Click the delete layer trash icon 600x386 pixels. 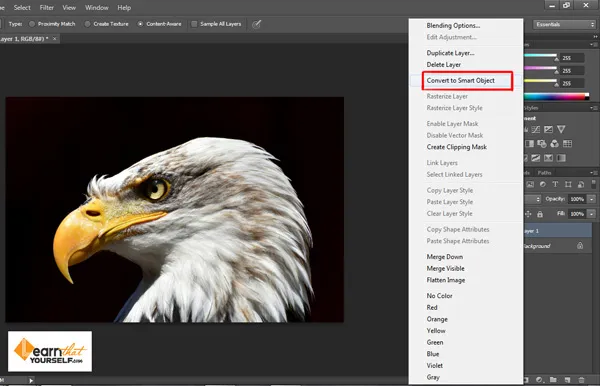581,380
